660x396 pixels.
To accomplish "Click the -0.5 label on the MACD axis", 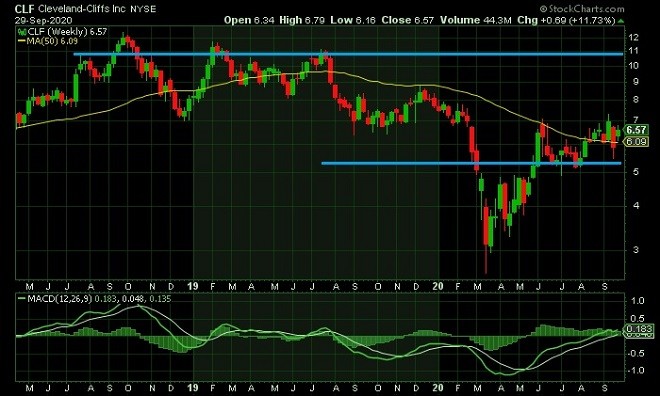I will pyautogui.click(x=636, y=353).
